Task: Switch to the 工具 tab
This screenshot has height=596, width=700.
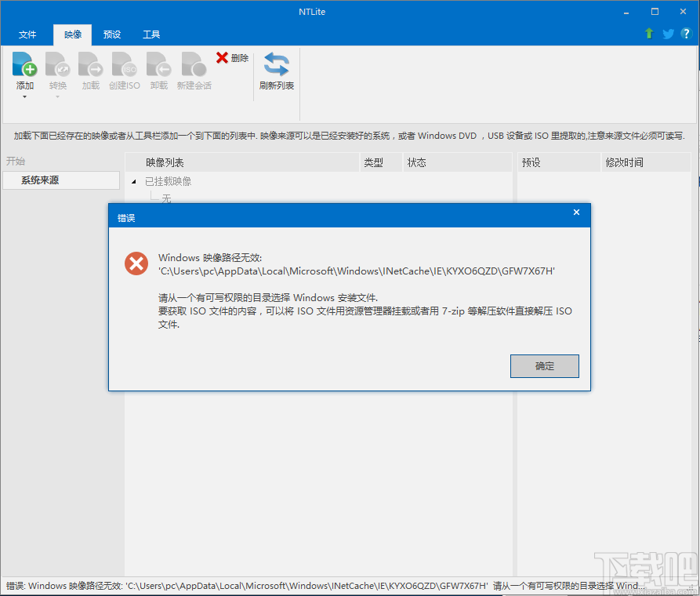Action: point(151,35)
